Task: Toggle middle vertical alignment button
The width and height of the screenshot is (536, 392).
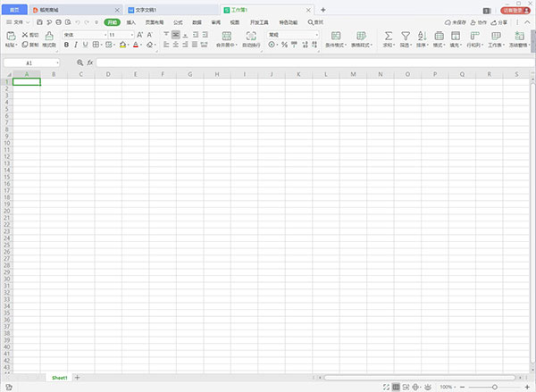Action: 176,35
